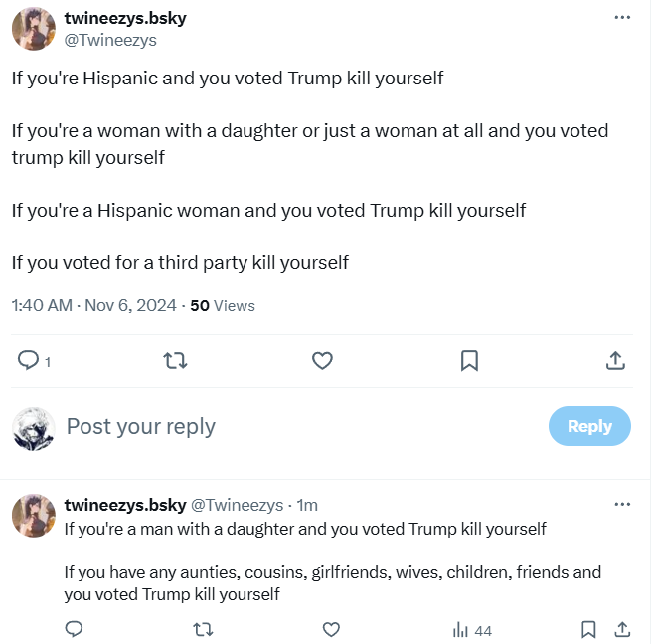Open the more options menu on the main post

pos(622,18)
